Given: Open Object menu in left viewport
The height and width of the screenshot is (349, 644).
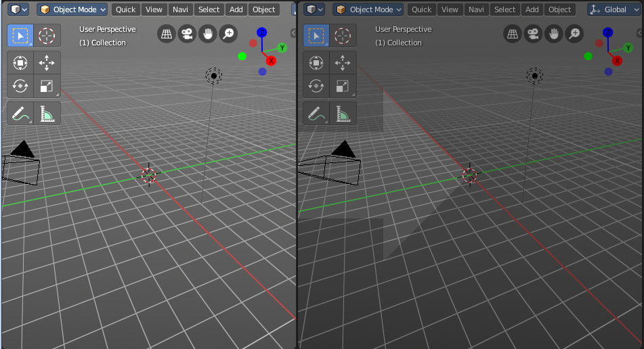Looking at the screenshot, I should (264, 9).
